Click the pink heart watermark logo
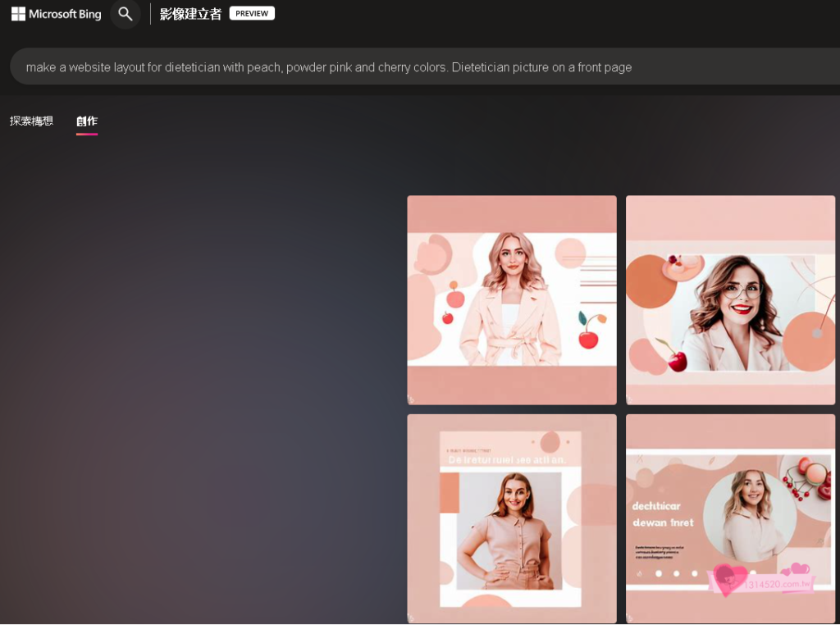 (728, 579)
